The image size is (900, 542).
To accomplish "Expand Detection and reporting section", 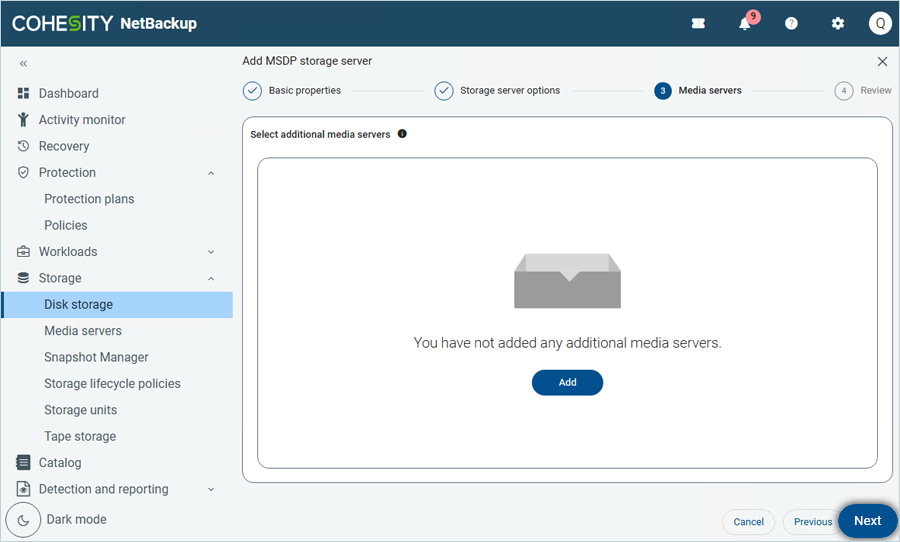I will pos(211,490).
